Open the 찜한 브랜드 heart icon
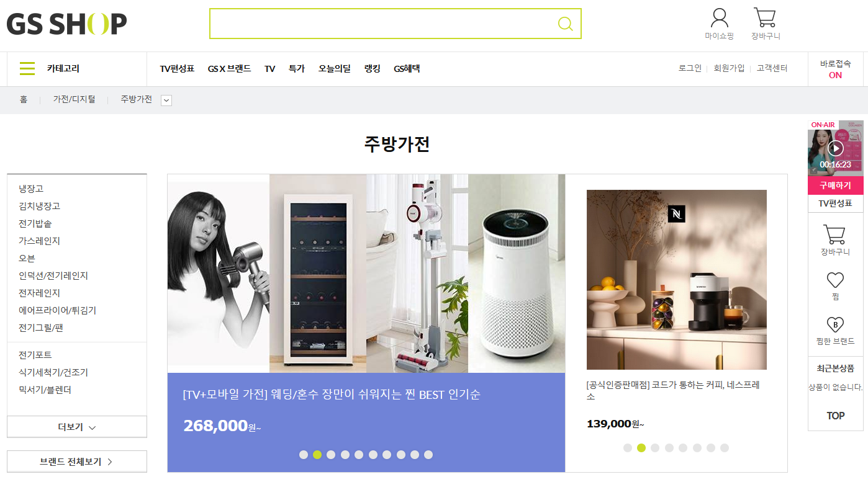868x482 pixels. click(835, 324)
